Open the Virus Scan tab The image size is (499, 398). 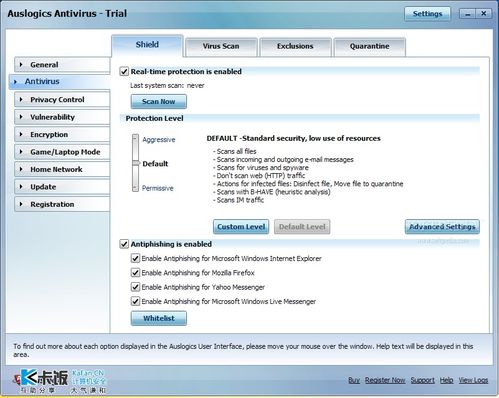(x=221, y=46)
